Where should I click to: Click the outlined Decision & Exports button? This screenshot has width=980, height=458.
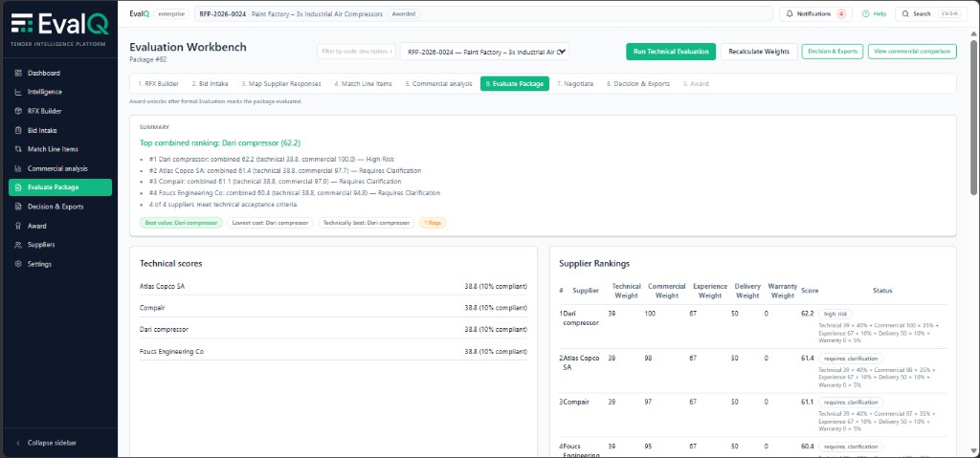click(x=833, y=52)
